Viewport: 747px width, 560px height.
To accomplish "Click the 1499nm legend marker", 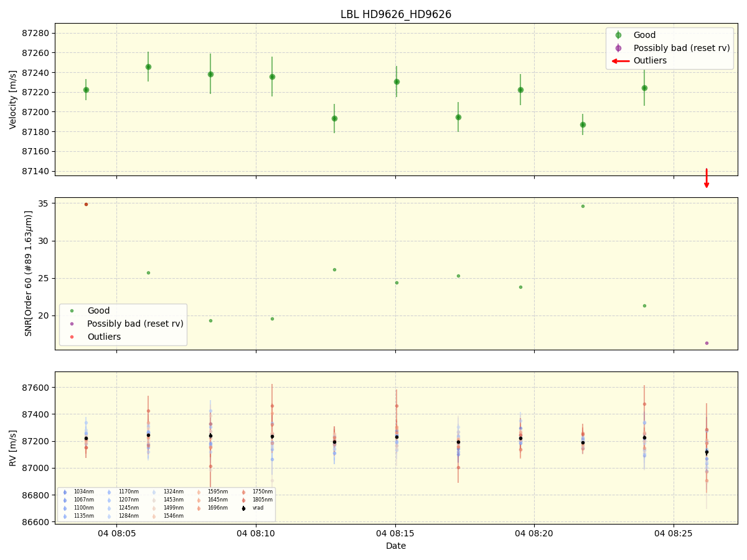I will tap(154, 508).
